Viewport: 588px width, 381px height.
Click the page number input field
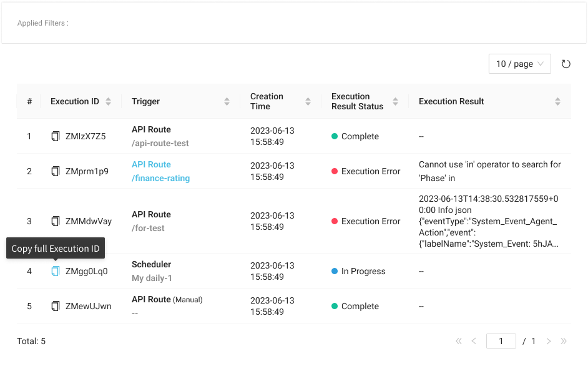[501, 341]
